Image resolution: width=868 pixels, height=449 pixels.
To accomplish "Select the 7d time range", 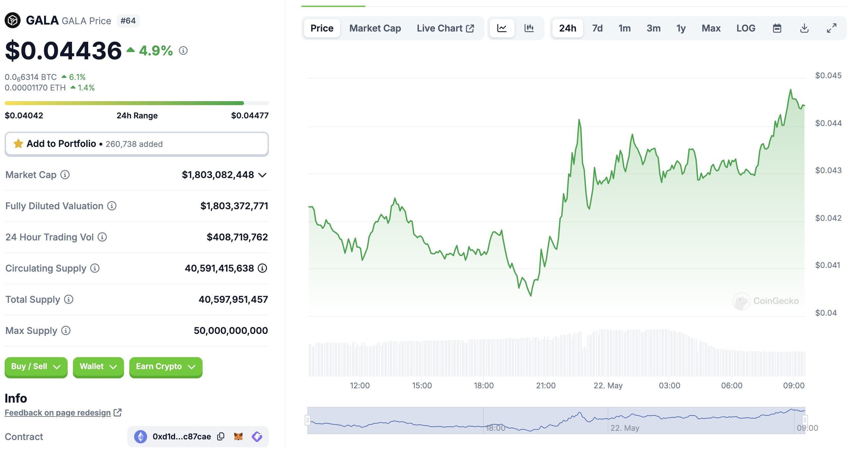I will pyautogui.click(x=597, y=28).
